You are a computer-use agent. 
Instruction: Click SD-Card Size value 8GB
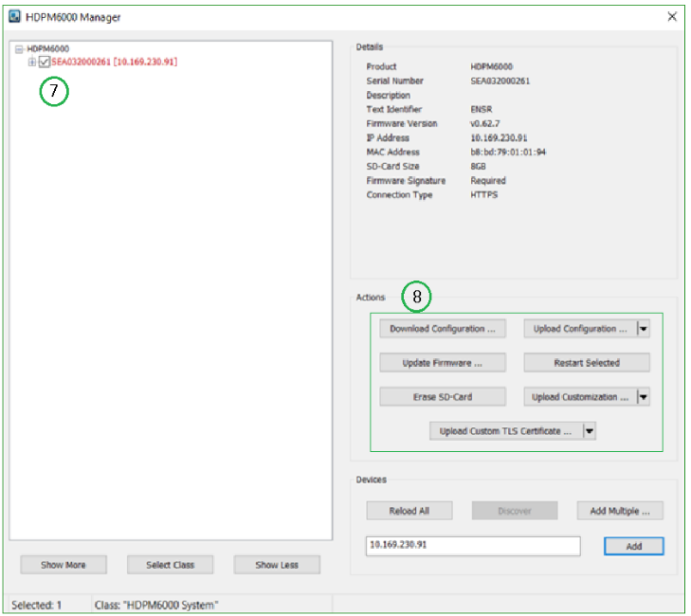point(478,167)
